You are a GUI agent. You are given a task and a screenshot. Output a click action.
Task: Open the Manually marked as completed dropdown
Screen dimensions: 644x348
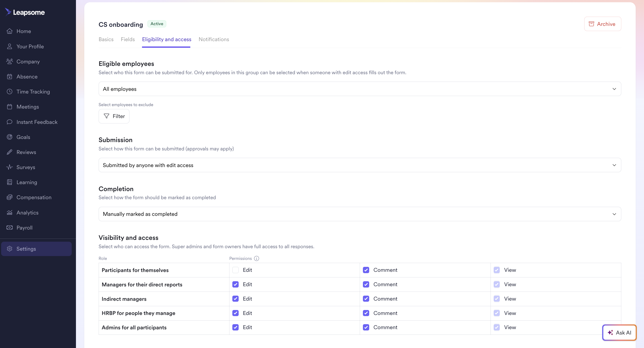(360, 214)
